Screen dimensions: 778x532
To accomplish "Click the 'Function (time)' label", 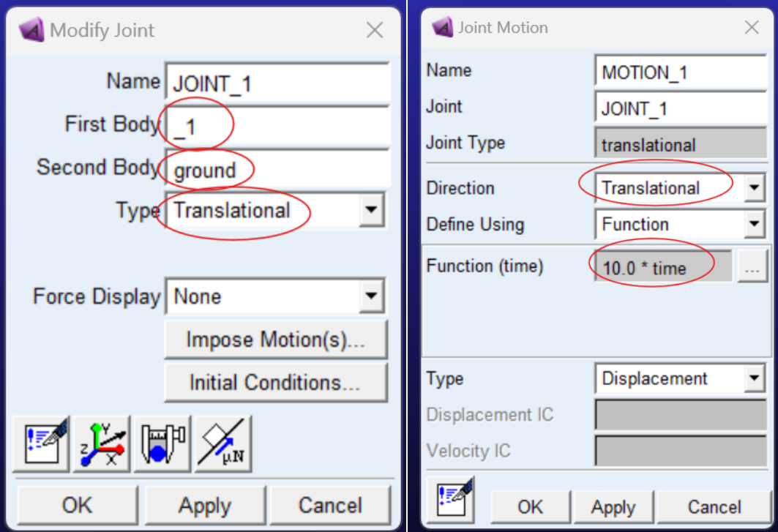I will [485, 266].
